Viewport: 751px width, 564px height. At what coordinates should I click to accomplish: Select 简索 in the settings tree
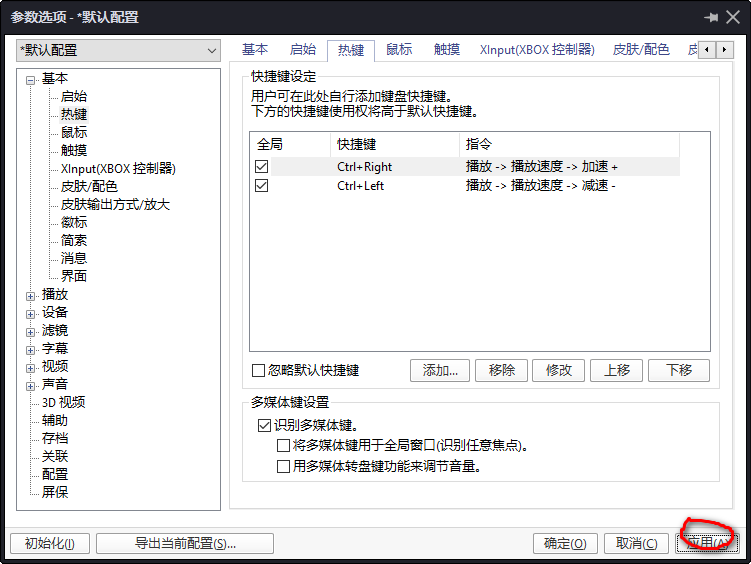(x=74, y=240)
